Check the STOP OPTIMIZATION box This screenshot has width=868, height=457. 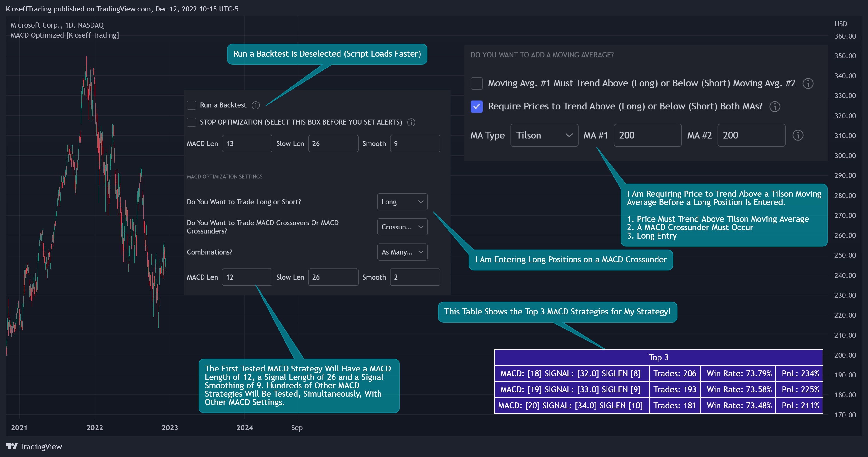click(191, 122)
